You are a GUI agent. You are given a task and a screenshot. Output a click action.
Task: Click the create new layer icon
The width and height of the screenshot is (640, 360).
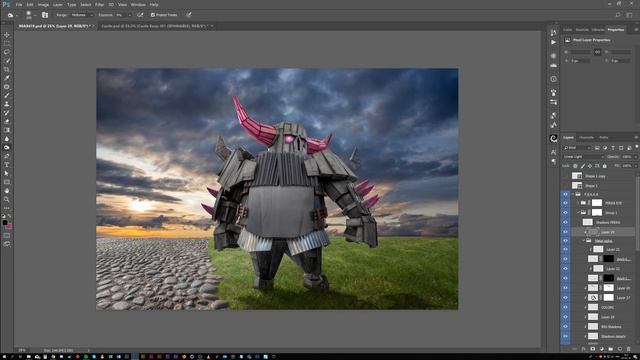click(x=620, y=349)
